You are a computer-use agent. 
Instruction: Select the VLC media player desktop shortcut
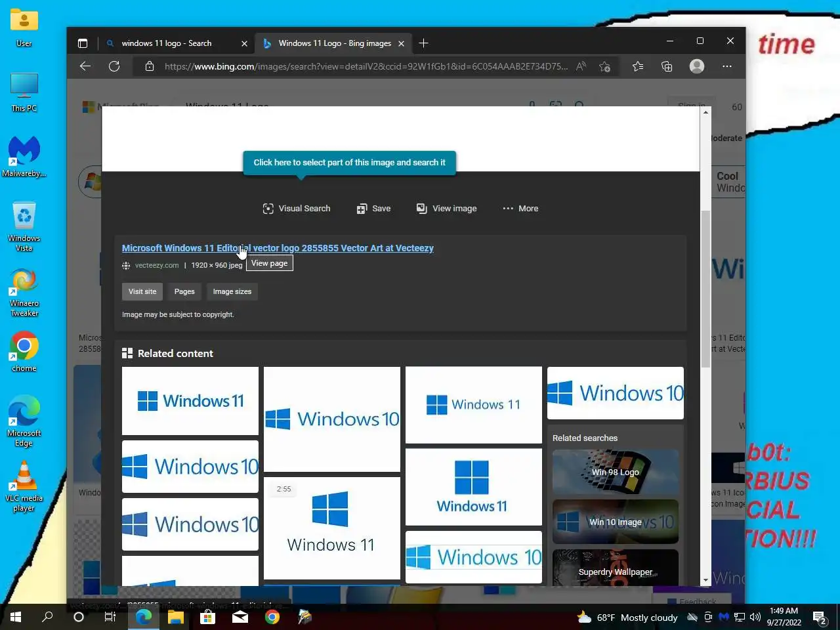coord(24,486)
